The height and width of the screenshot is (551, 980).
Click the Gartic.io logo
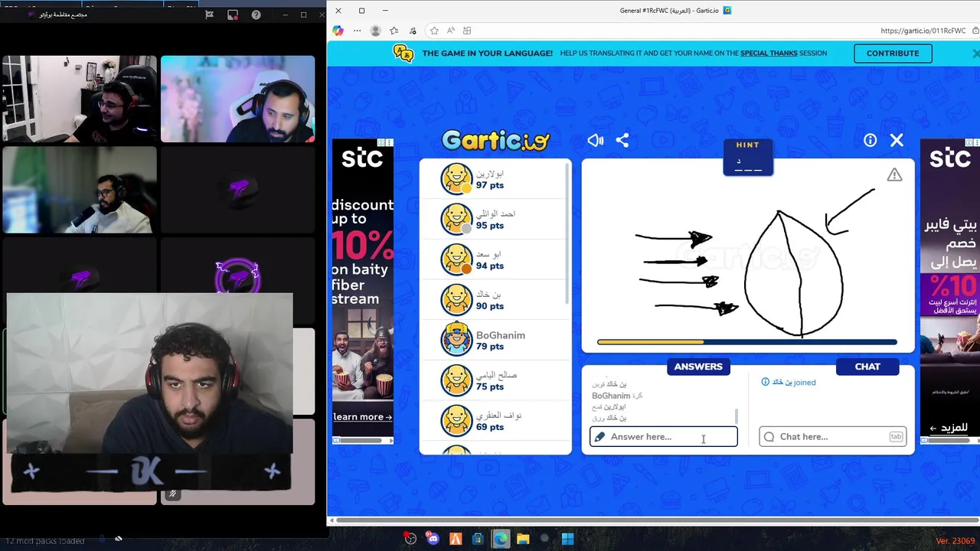click(x=495, y=140)
